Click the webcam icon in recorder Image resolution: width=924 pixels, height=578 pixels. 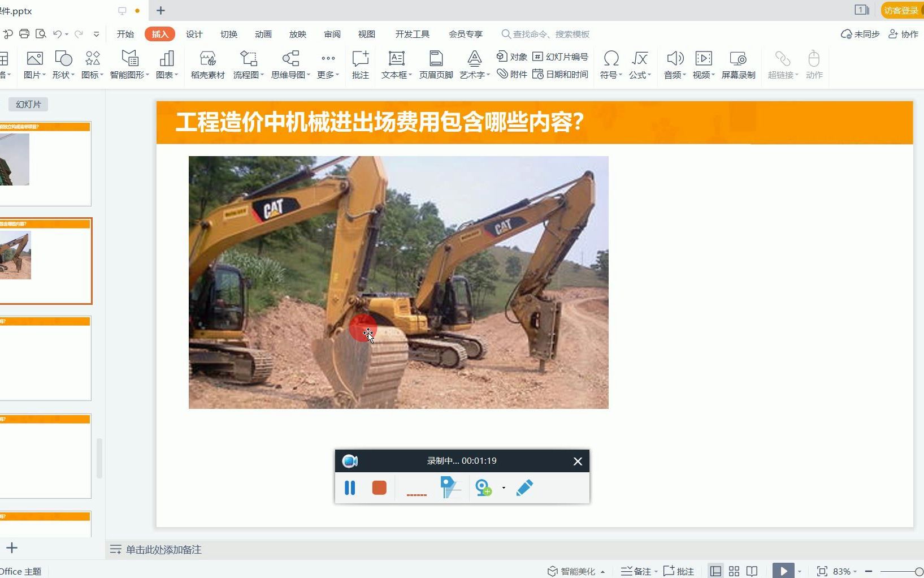click(x=484, y=488)
